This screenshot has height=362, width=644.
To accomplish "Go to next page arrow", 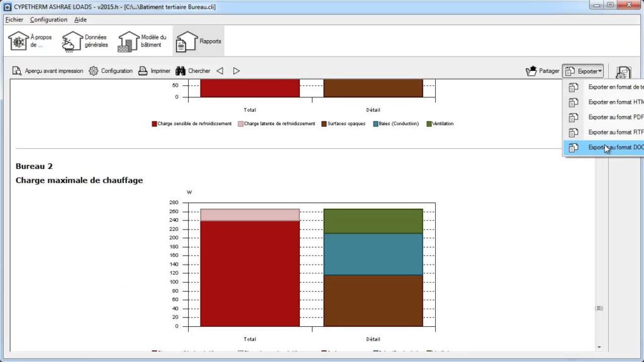I will 236,71.
